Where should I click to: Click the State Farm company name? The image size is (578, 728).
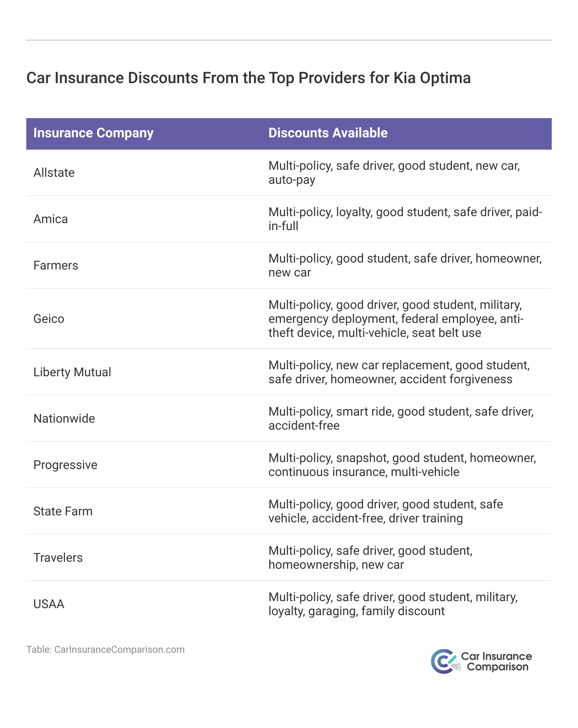tap(63, 511)
